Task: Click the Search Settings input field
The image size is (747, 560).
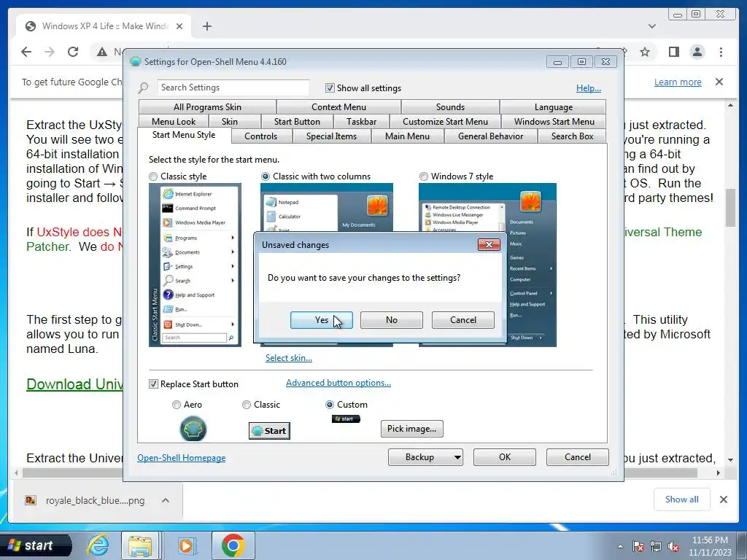Action: pos(233,87)
